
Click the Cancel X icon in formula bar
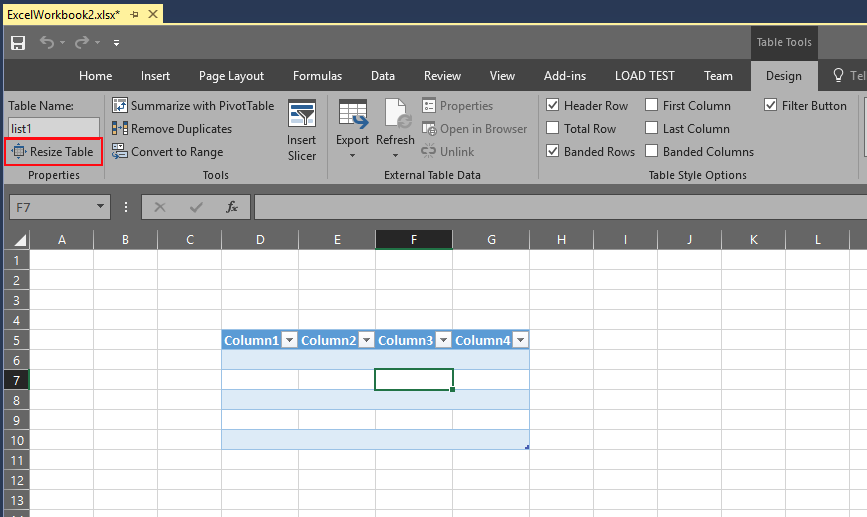tap(160, 207)
